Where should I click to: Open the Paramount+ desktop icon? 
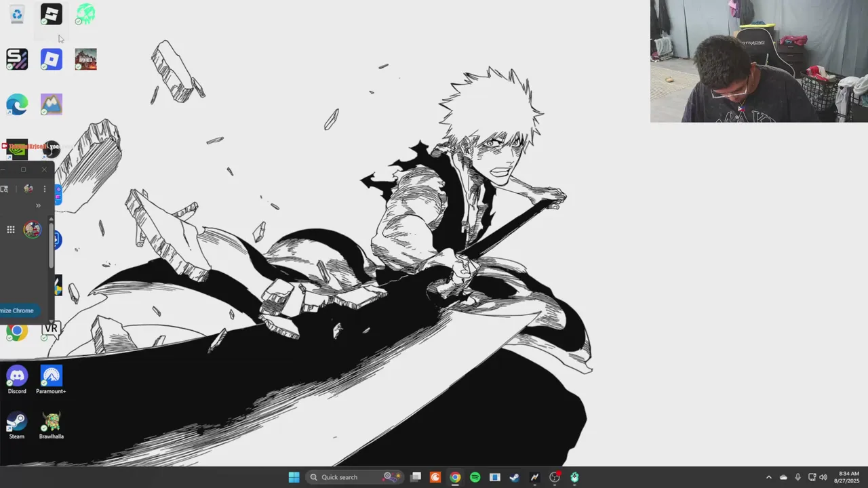coord(52,380)
